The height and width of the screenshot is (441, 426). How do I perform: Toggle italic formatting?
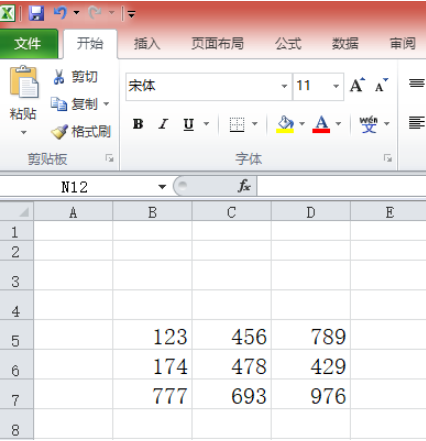tap(163, 124)
